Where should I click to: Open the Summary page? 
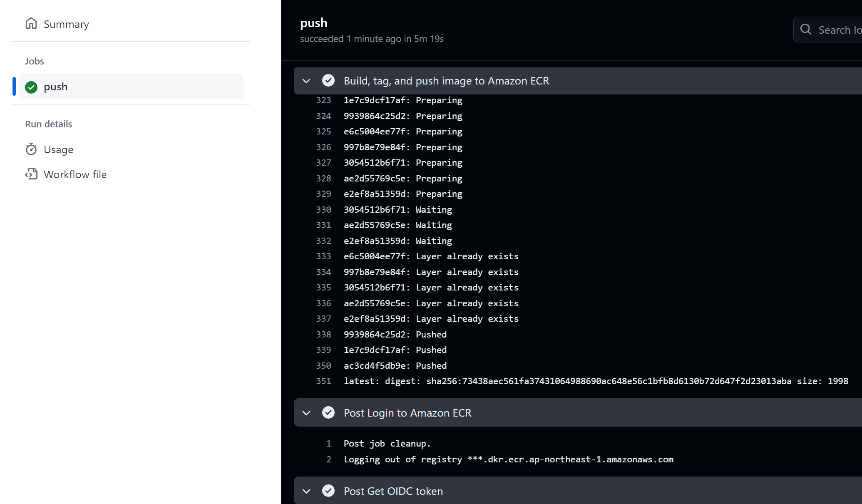click(66, 24)
